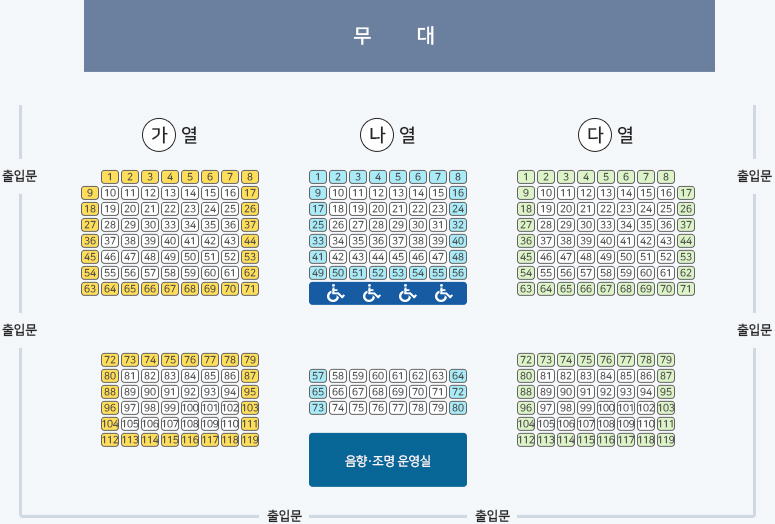The width and height of the screenshot is (775, 524).
Task: Select white seat 68 in 나열 rear block
Action: [x=378, y=392]
